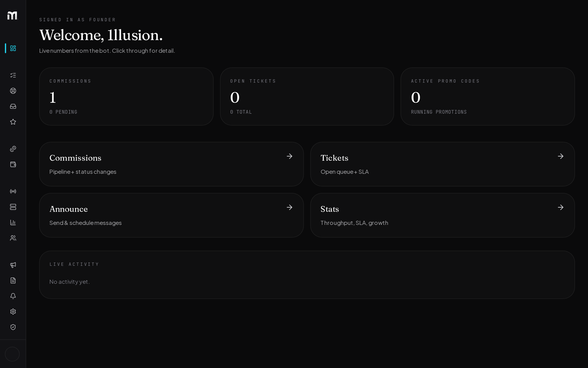The width and height of the screenshot is (588, 368).
Task: Open the coins payments icon in sidebar
Action: tap(13, 149)
